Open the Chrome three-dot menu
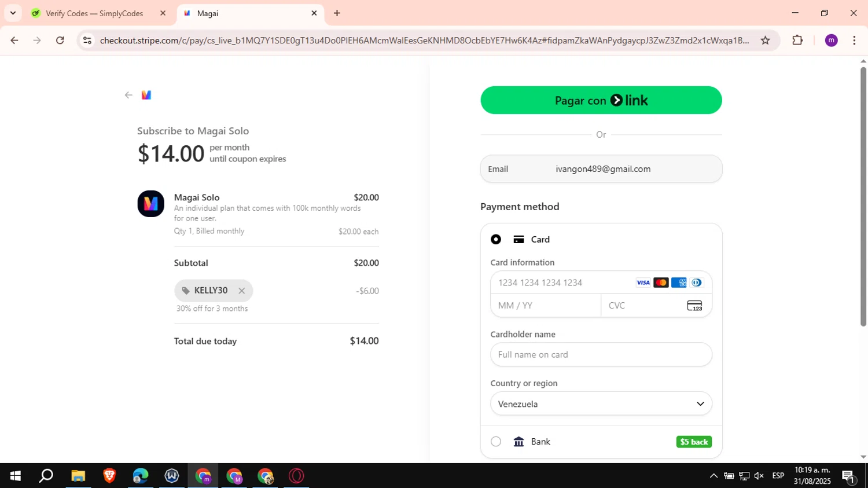Image resolution: width=868 pixels, height=488 pixels. tap(854, 40)
